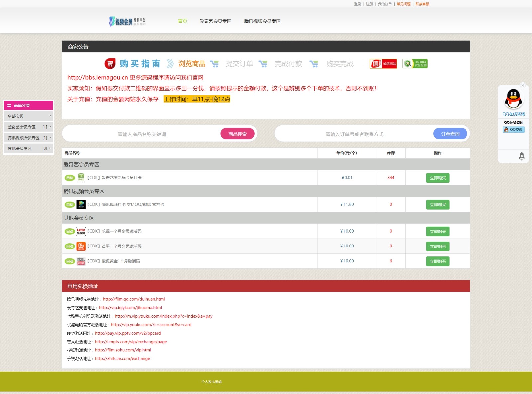The width and height of the screenshot is (532, 394).
Task: Open 爱奇艺激活码会员月卡 product title
Action: coord(114,178)
